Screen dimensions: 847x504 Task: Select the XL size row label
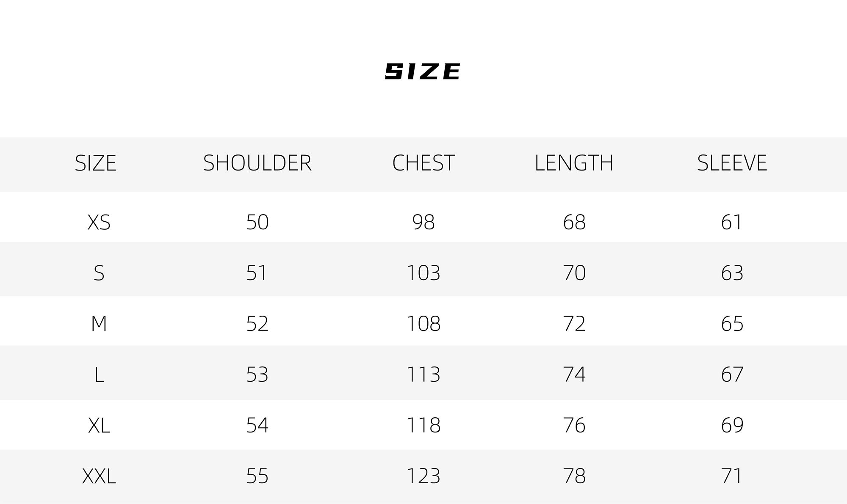(99, 425)
